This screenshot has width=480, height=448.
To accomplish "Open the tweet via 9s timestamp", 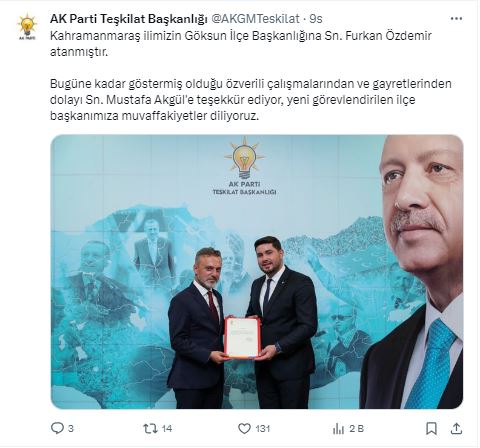I will [x=316, y=19].
